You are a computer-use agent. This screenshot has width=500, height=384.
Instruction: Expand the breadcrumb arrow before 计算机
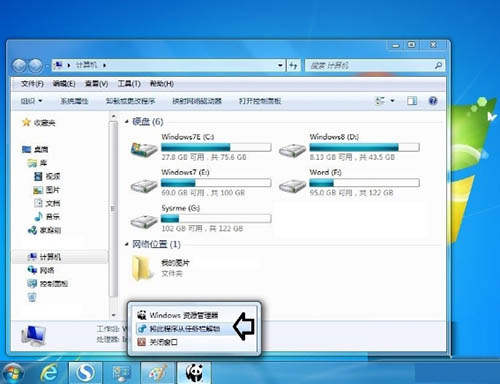coord(69,65)
